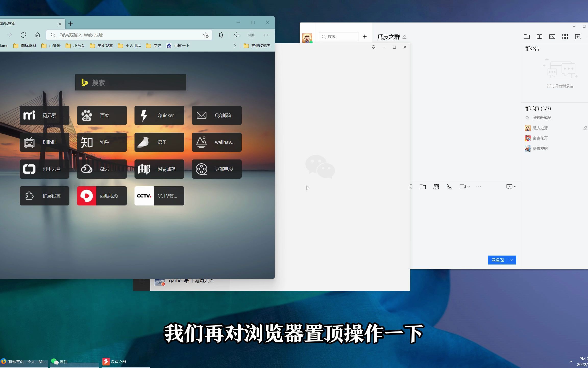Click the browser profile avatar icon
Image resolution: width=588 pixels, height=368 pixels.
(251, 35)
